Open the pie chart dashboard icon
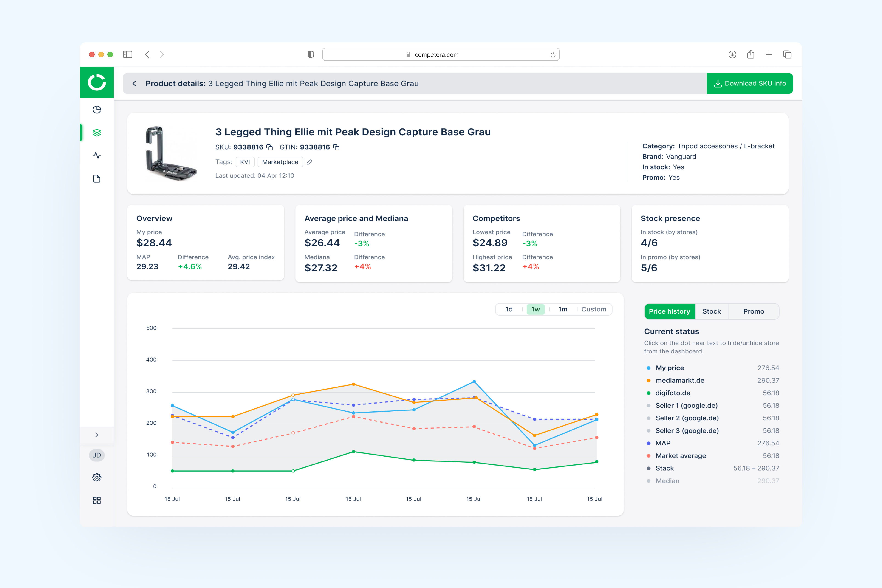This screenshot has width=882, height=588. (x=97, y=110)
